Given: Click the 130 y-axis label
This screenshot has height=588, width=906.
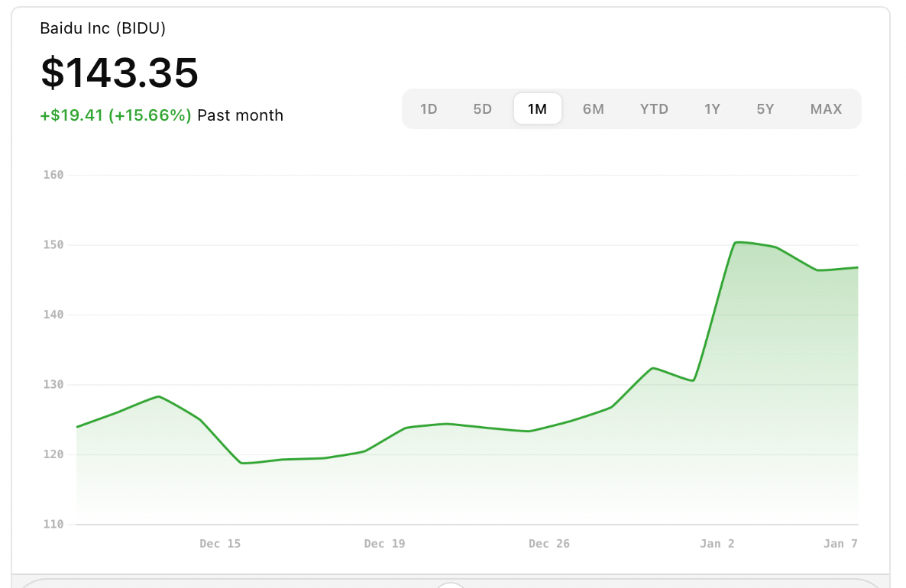Looking at the screenshot, I should click(x=53, y=384).
